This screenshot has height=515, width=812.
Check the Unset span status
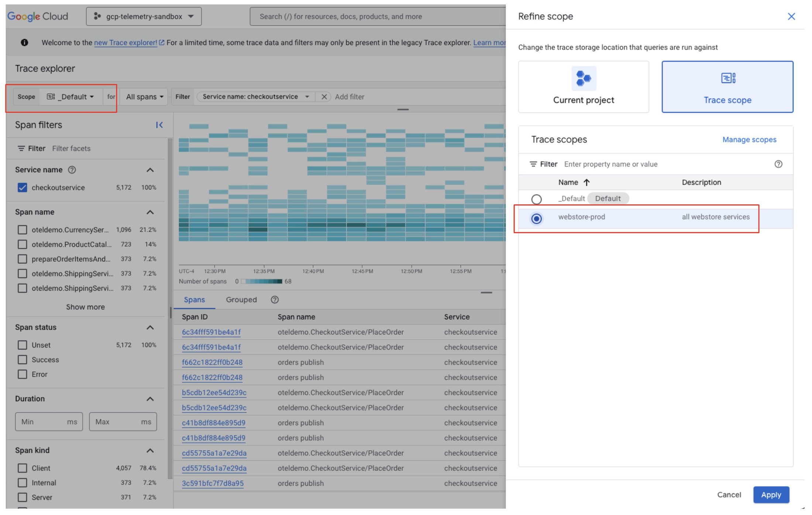[22, 345]
